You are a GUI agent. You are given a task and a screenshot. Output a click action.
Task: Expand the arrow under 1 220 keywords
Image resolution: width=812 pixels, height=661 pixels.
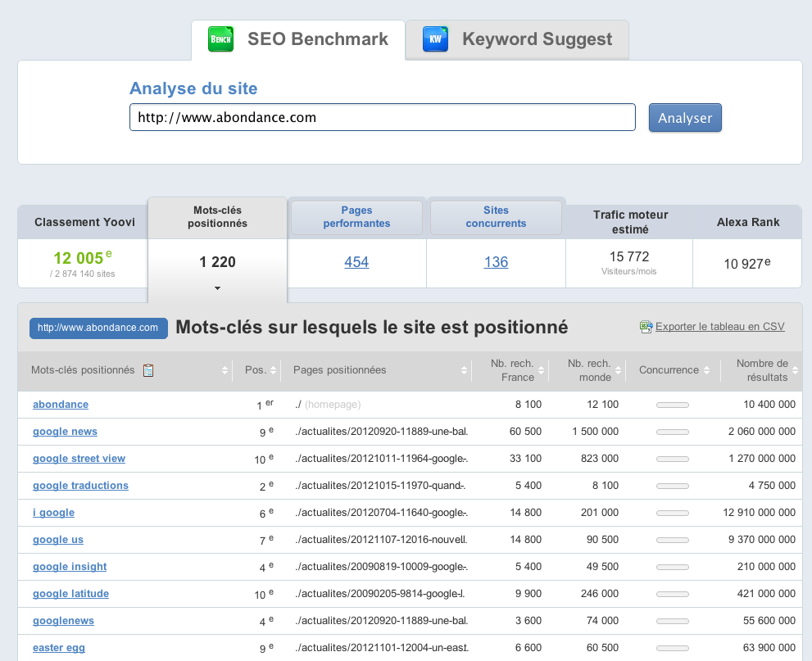(x=217, y=288)
